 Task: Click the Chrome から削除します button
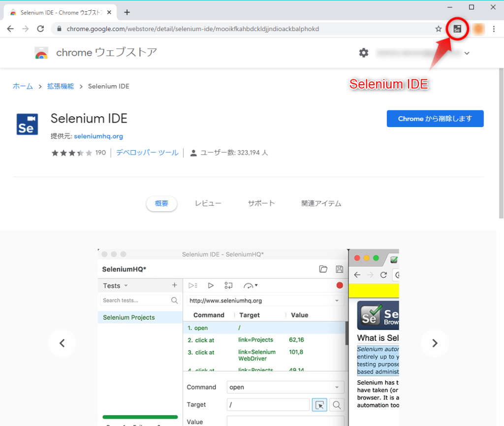[435, 119]
